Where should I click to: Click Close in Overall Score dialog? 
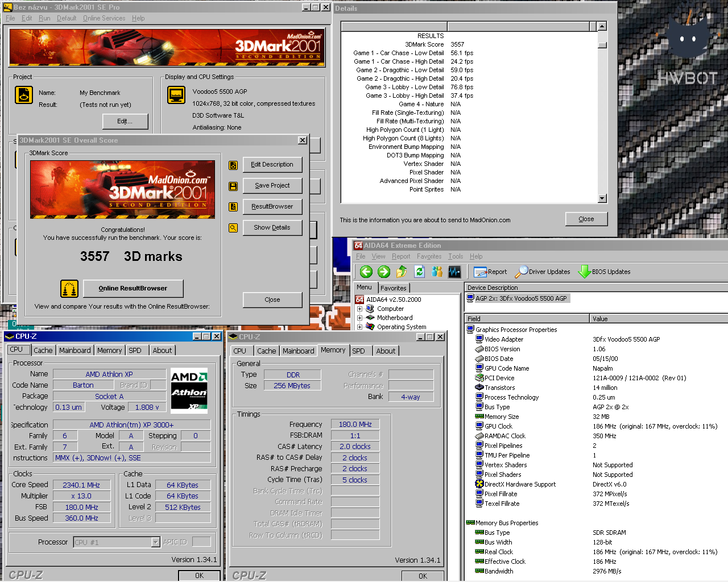click(x=272, y=300)
